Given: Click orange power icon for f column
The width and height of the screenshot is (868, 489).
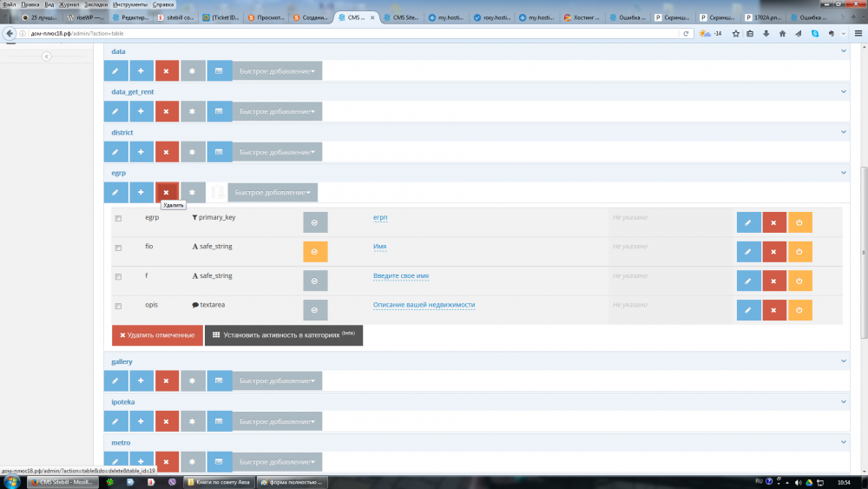Looking at the screenshot, I should 800,281.
